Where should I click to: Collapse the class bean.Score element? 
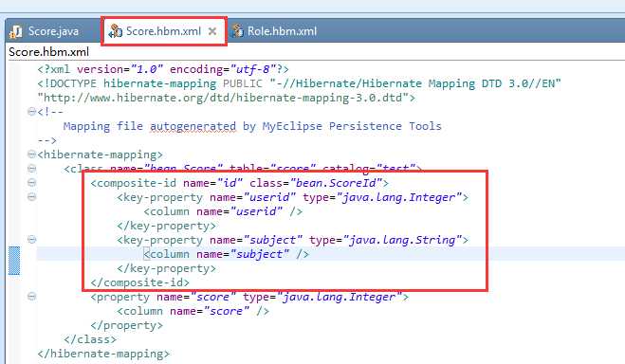(32, 169)
